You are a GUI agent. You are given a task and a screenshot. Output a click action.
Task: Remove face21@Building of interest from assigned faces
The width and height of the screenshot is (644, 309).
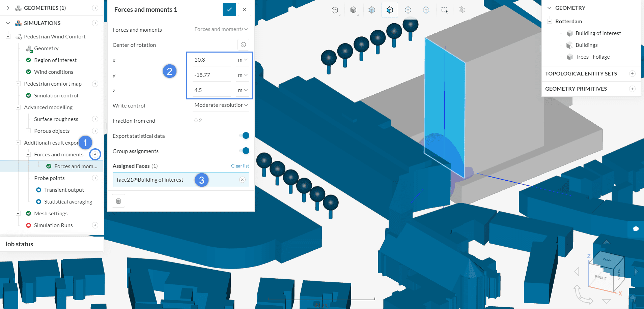tap(242, 180)
